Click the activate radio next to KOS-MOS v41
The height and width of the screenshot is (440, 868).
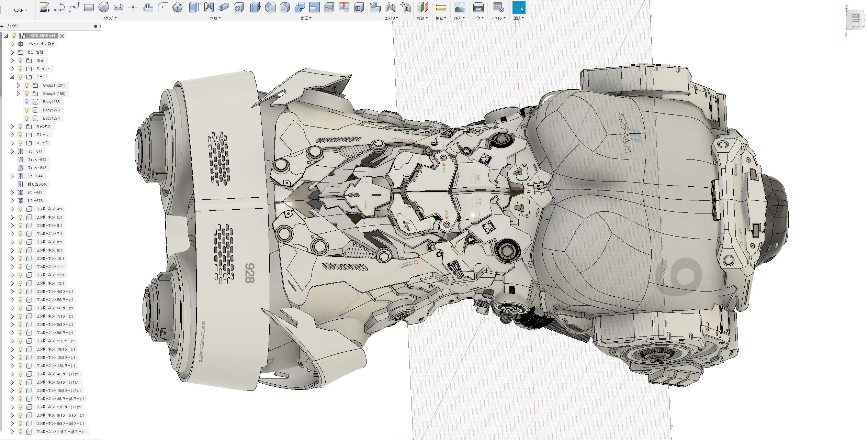62,36
